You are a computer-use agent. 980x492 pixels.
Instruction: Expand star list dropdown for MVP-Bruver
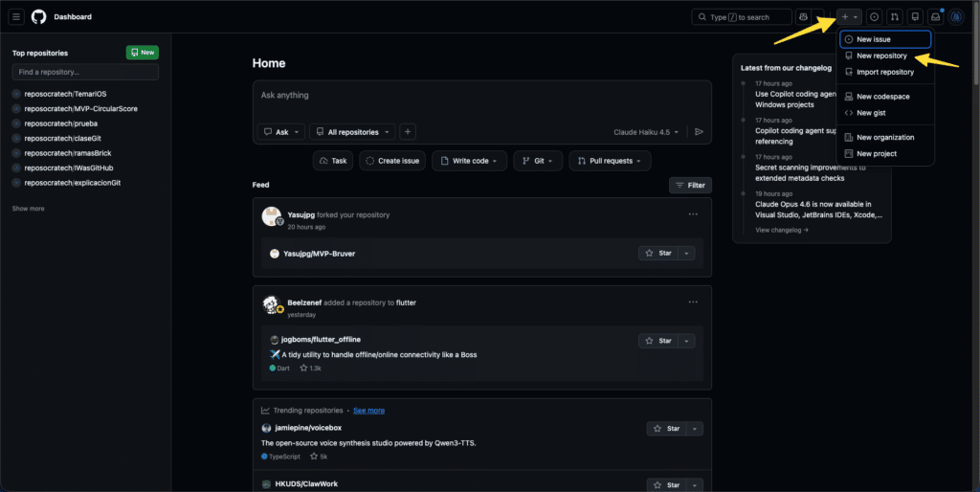point(686,254)
